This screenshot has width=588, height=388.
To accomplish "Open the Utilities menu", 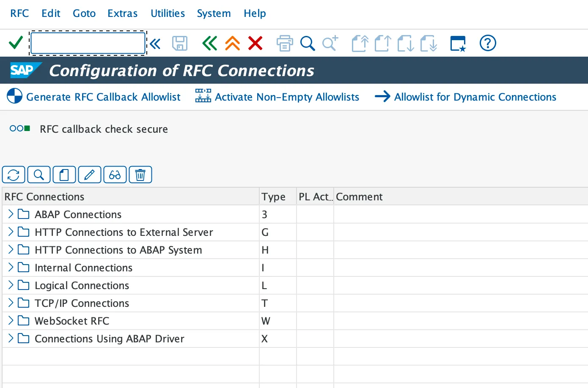I will pyautogui.click(x=168, y=14).
